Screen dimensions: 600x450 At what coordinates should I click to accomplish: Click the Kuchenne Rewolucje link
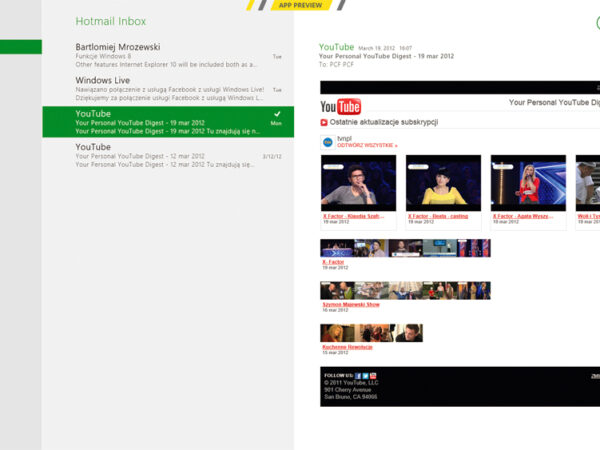point(347,347)
